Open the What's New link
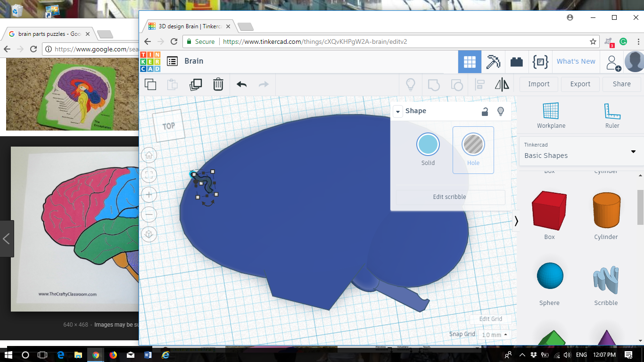The height and width of the screenshot is (362, 644). pyautogui.click(x=576, y=61)
